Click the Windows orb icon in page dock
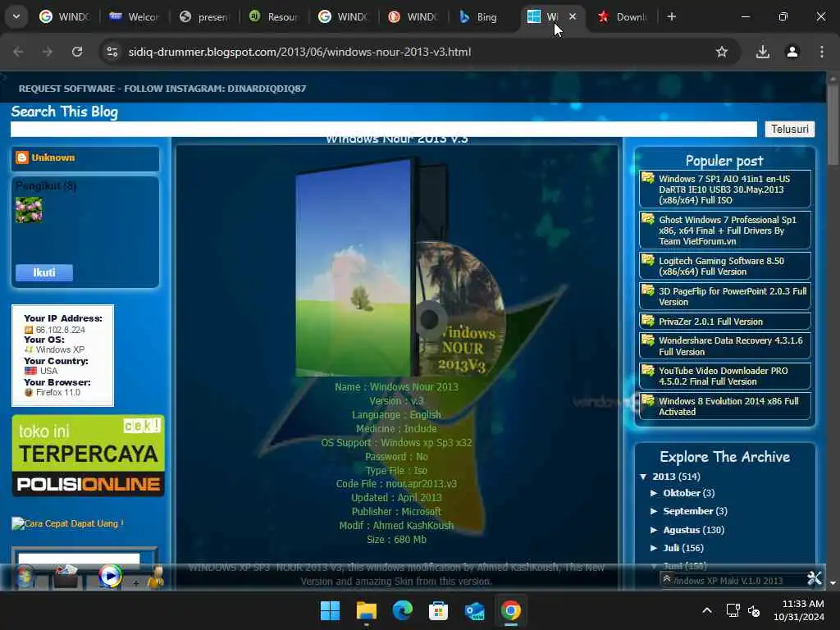The height and width of the screenshot is (630, 840). (25, 577)
